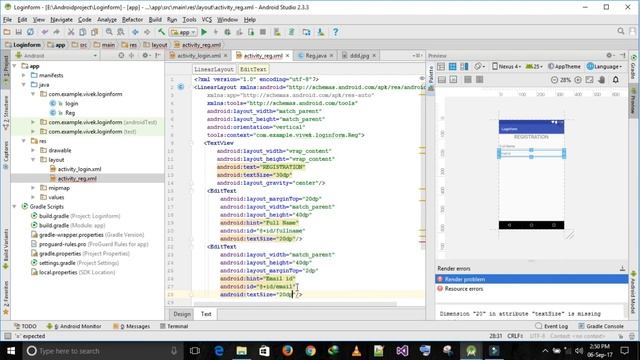Open the Messages tool window

[131, 326]
